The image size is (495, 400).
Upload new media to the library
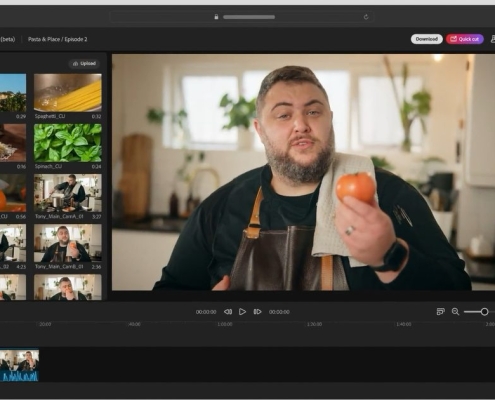[84, 63]
